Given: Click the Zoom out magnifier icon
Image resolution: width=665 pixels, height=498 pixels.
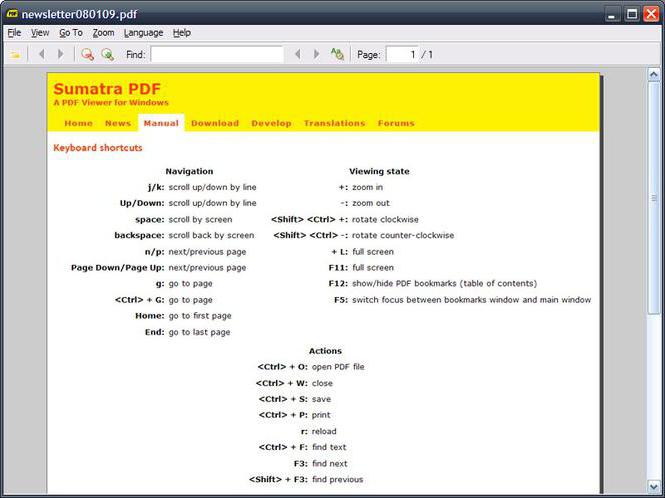Looking at the screenshot, I should 87,54.
